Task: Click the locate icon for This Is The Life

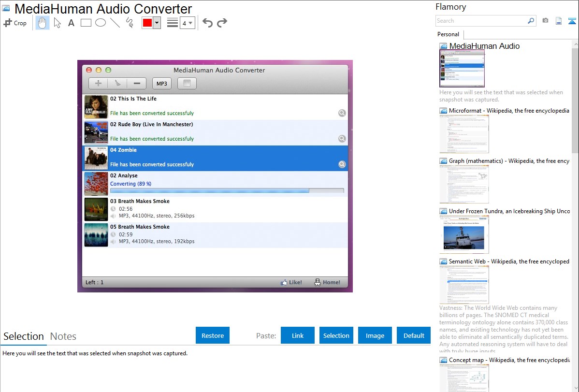Action: pyautogui.click(x=342, y=113)
